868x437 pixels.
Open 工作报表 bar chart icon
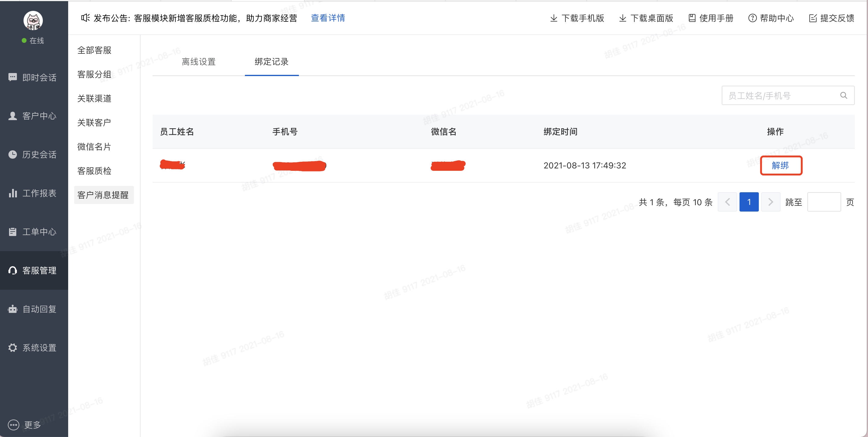[x=12, y=193]
